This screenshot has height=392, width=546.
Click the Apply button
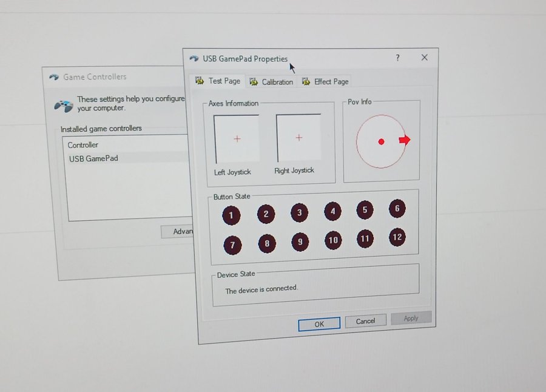411,318
